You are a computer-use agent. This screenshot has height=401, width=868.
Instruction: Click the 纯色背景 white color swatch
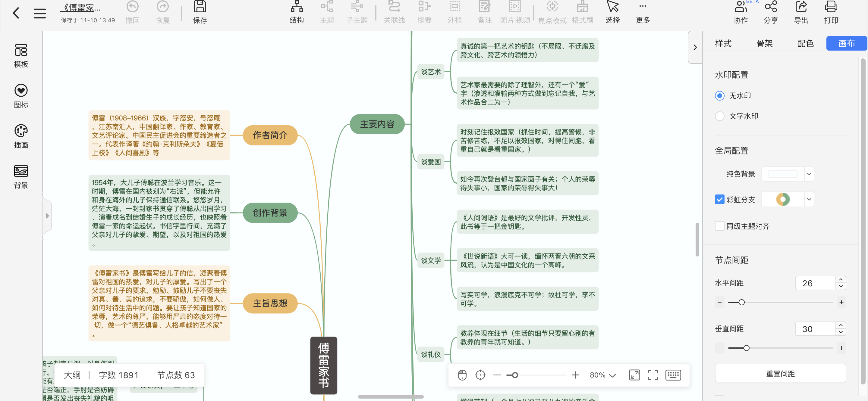click(x=782, y=174)
